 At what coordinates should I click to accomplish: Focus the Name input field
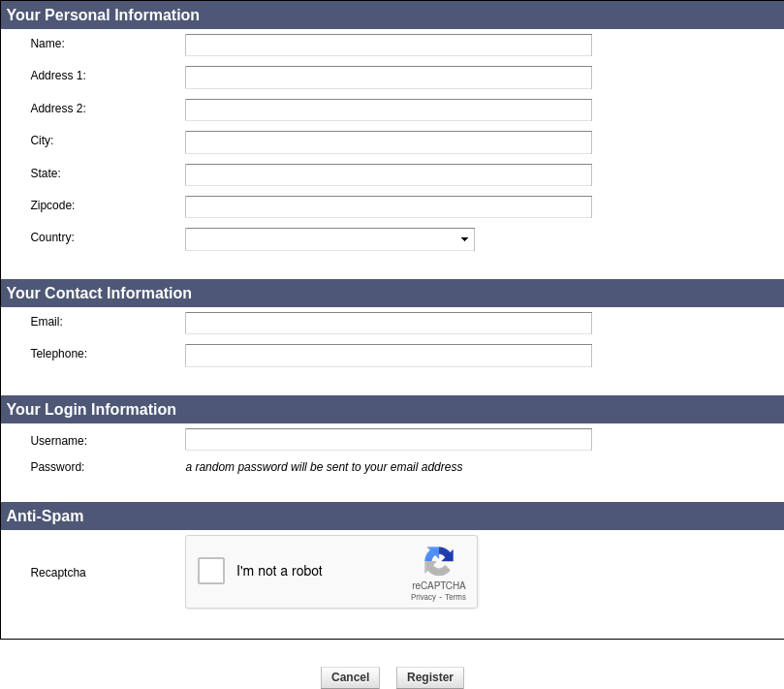pos(388,46)
